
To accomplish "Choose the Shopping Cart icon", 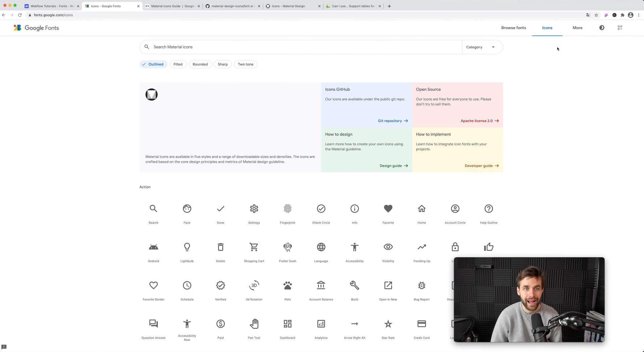I will pyautogui.click(x=254, y=247).
